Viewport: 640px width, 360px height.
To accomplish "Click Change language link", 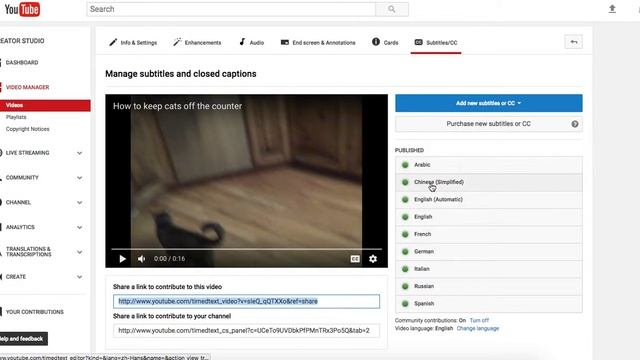I will (x=478, y=329).
